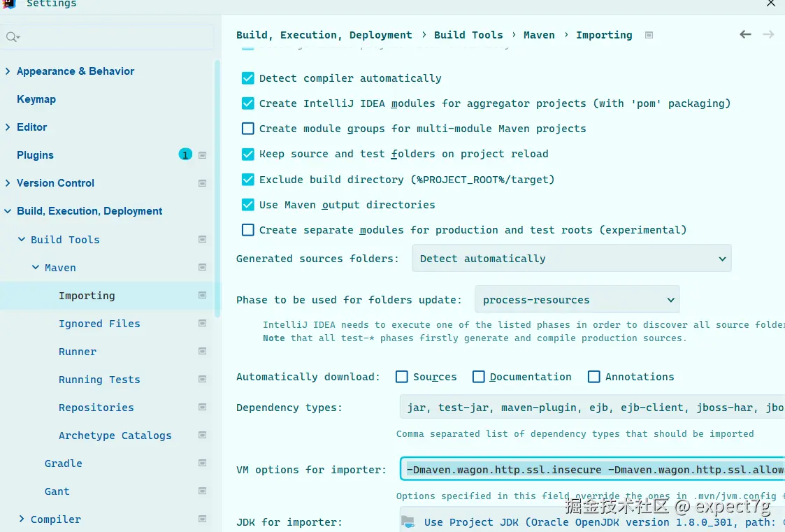The height and width of the screenshot is (532, 785).
Task: Enable automatic download of Annotations
Action: click(593, 376)
